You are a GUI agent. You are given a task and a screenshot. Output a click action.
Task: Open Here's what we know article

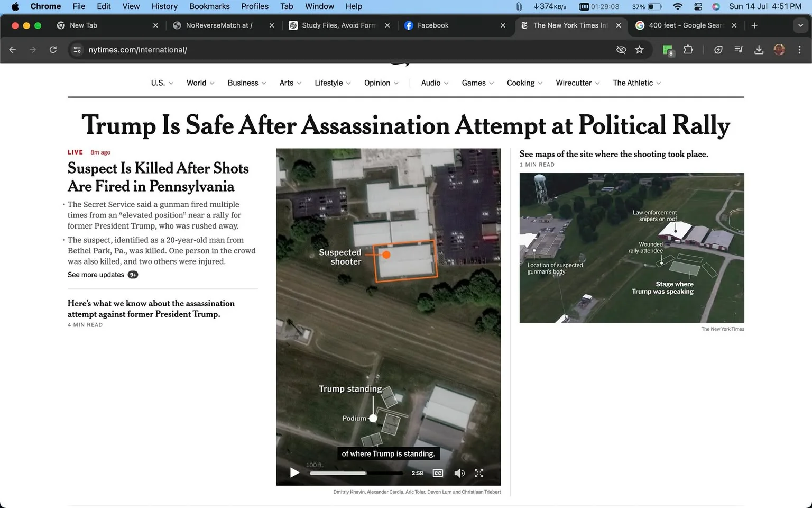pos(151,309)
